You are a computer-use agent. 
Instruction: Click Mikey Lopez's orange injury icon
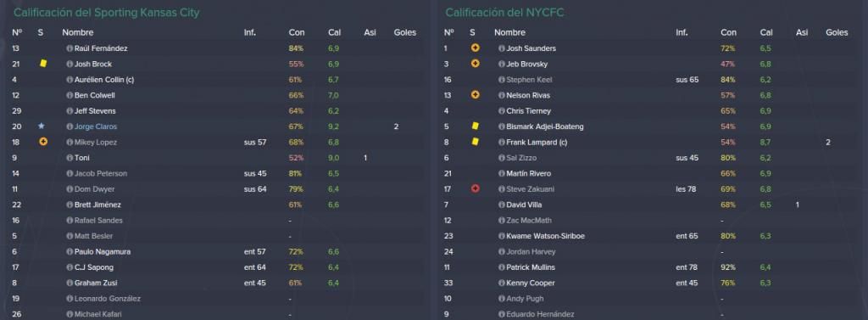(x=43, y=142)
